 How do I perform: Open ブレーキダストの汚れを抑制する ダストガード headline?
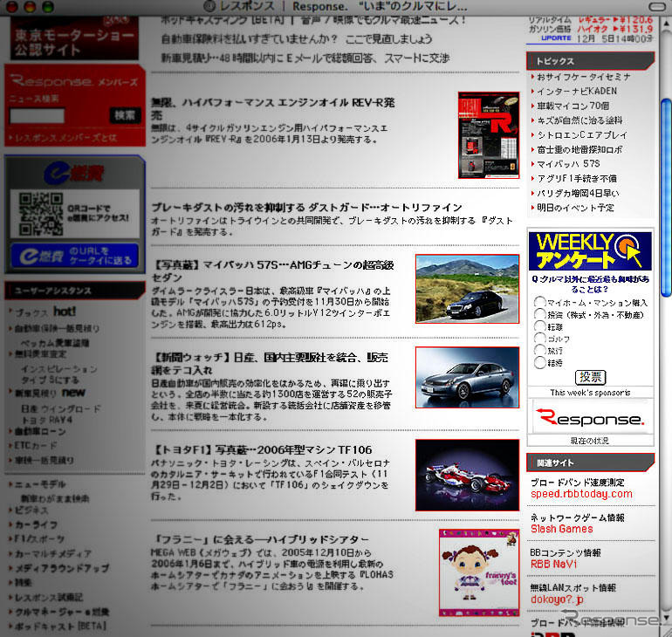click(x=306, y=208)
